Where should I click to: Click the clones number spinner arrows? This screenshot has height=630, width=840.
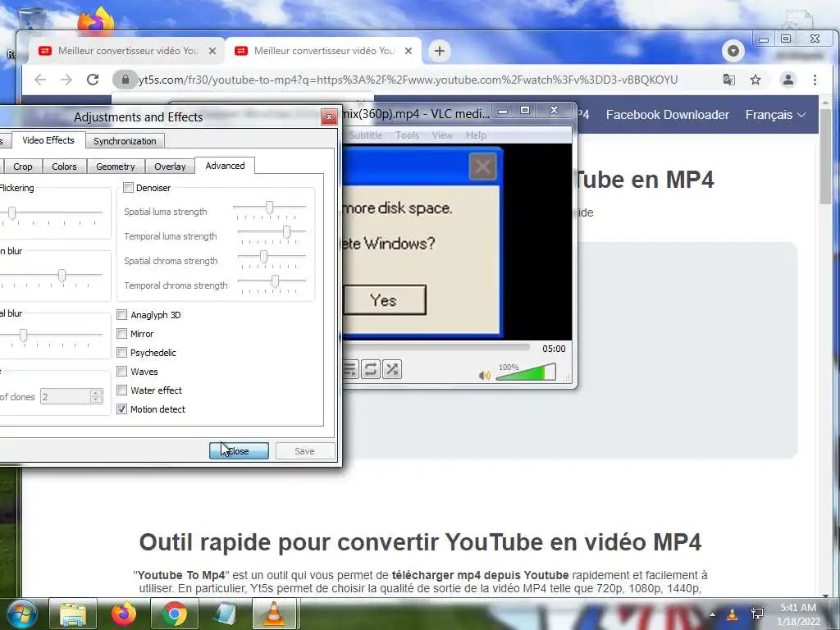pyautogui.click(x=96, y=396)
